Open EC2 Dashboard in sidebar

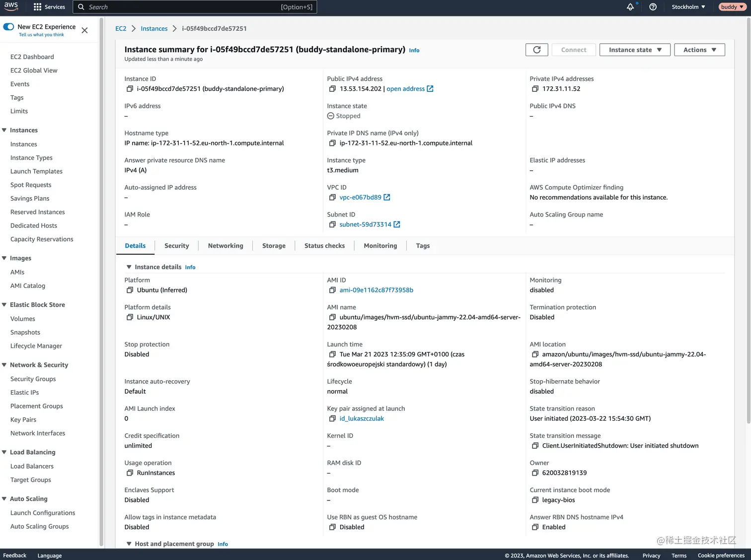32,57
